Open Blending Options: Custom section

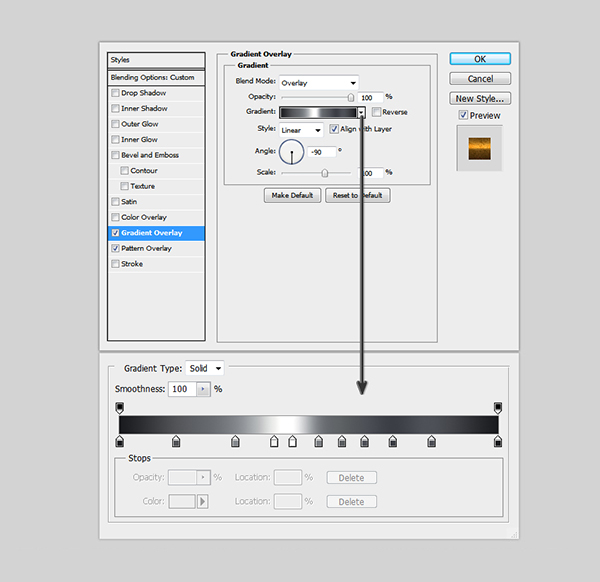[155, 77]
